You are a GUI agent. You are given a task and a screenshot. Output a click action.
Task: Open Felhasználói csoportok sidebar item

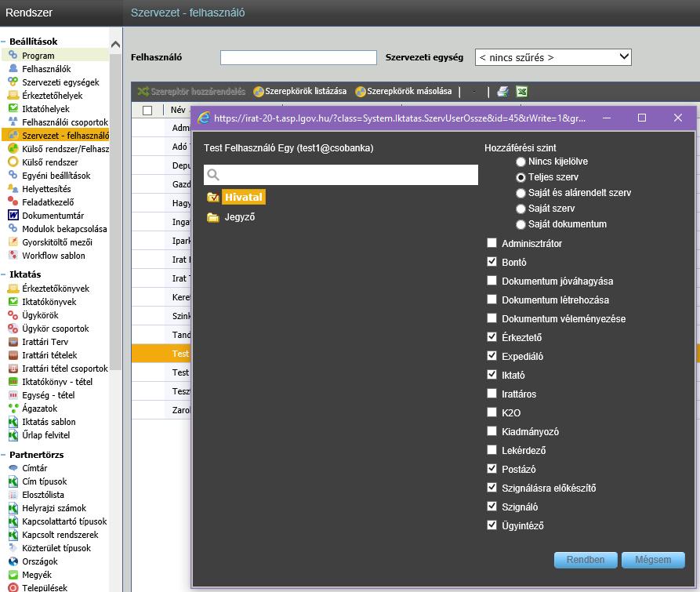point(65,122)
